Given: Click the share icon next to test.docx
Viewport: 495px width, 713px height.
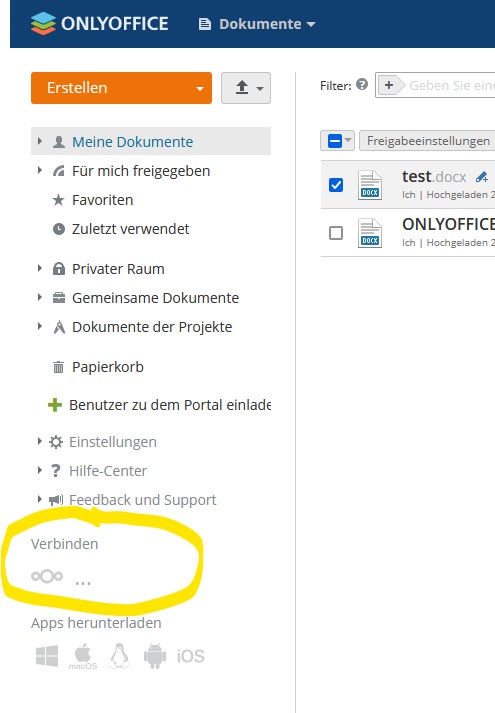Looking at the screenshot, I should pos(481,176).
